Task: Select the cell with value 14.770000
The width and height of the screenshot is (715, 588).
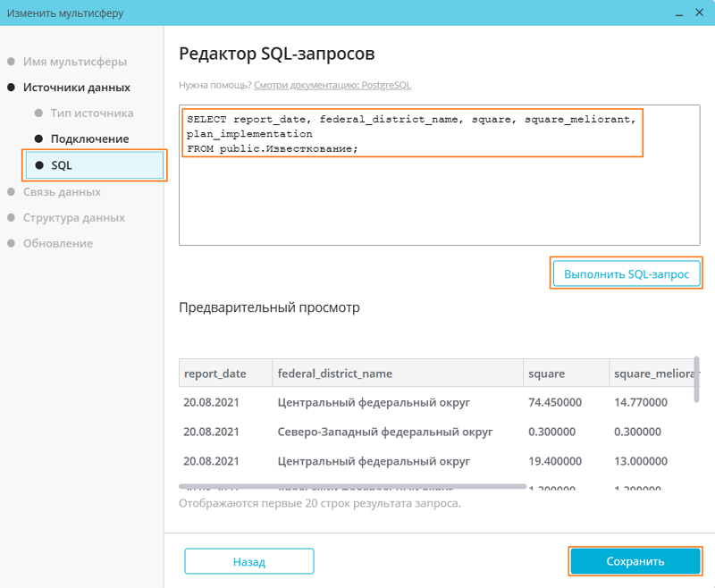Action: click(641, 402)
